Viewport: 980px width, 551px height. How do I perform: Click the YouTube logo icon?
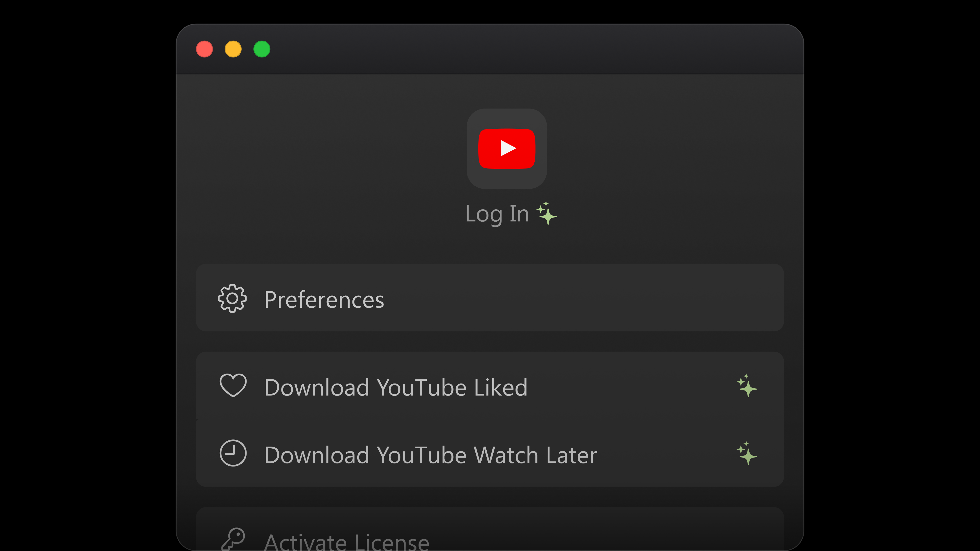[x=507, y=148]
